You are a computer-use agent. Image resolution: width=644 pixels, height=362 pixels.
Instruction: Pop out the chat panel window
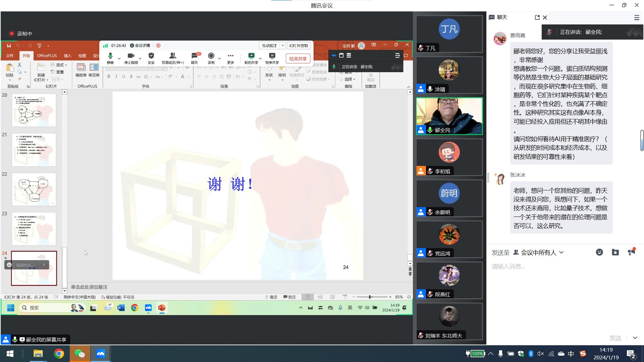[537, 17]
